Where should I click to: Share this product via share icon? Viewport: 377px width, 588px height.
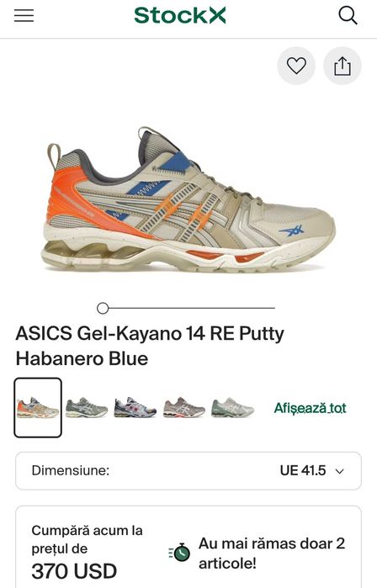(342, 66)
